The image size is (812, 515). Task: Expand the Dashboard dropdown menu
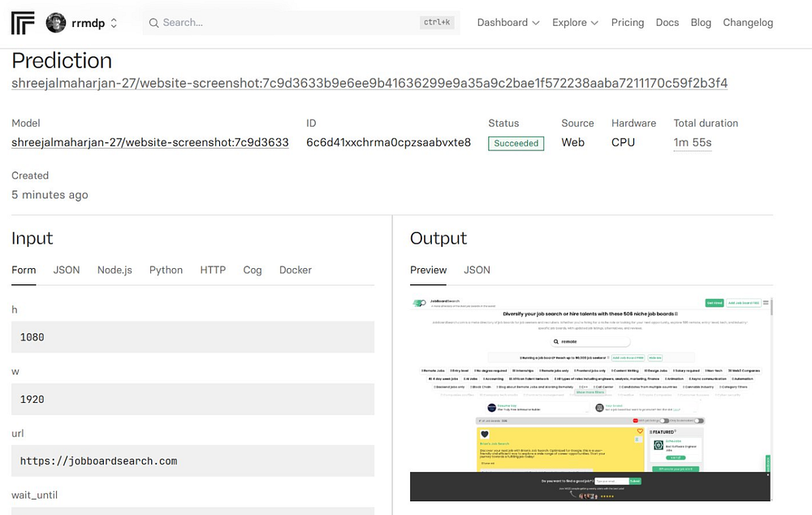pos(508,23)
